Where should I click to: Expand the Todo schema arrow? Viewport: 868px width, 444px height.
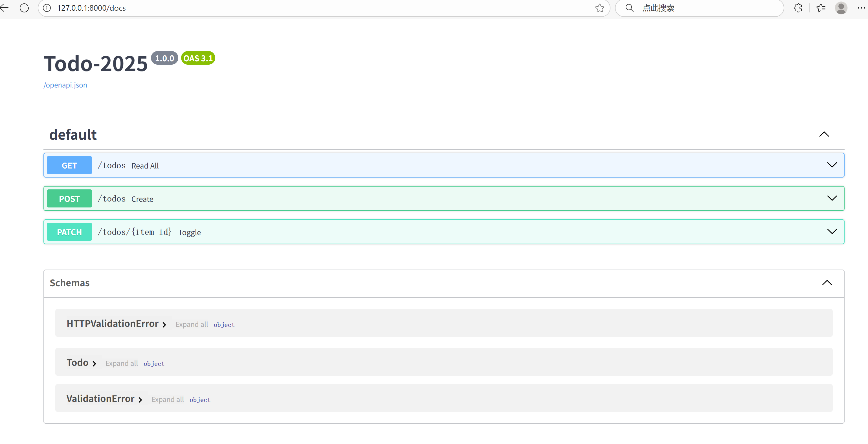pos(94,364)
